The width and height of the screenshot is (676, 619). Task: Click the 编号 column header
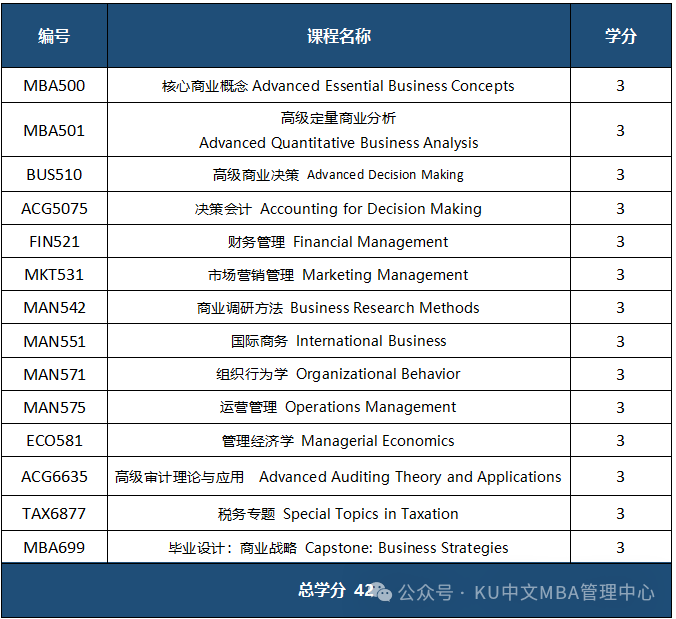tap(54, 36)
